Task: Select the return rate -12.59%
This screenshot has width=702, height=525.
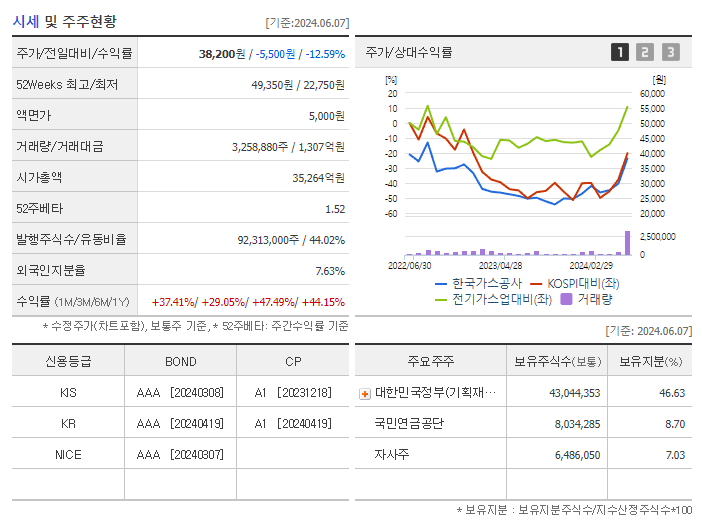Action: point(325,54)
